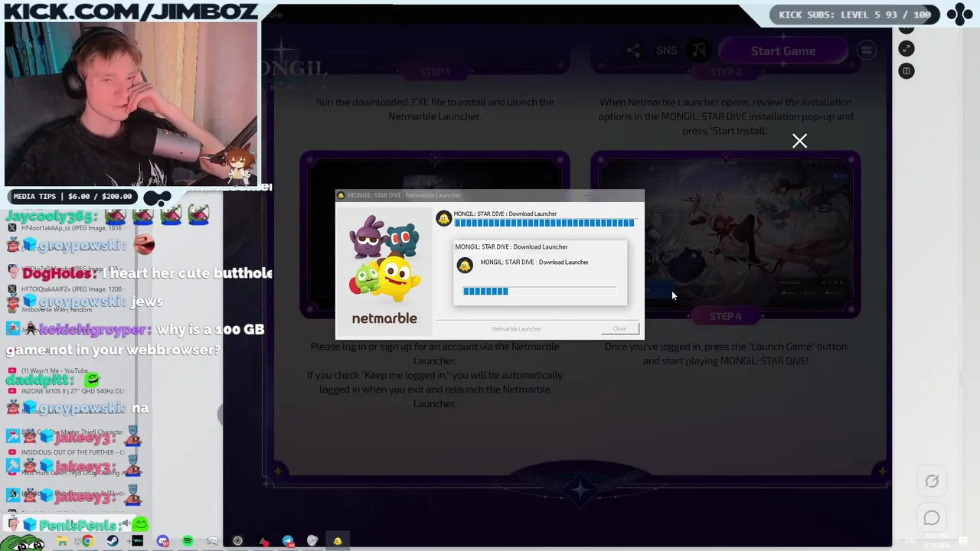Click the split-view icon in right sidebar

[x=906, y=71]
